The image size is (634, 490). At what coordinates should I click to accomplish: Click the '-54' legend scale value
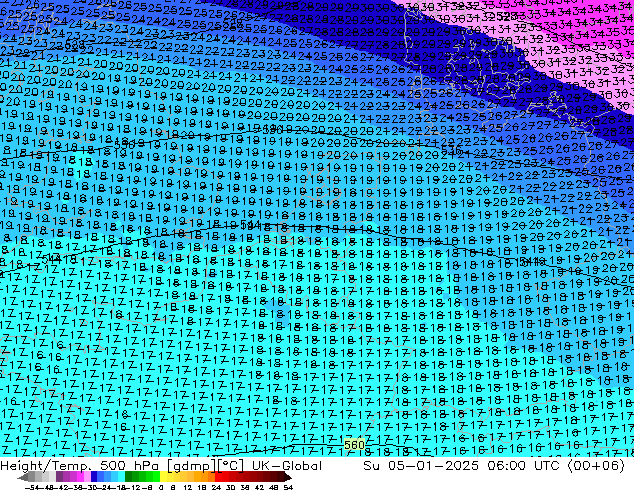pos(31,487)
